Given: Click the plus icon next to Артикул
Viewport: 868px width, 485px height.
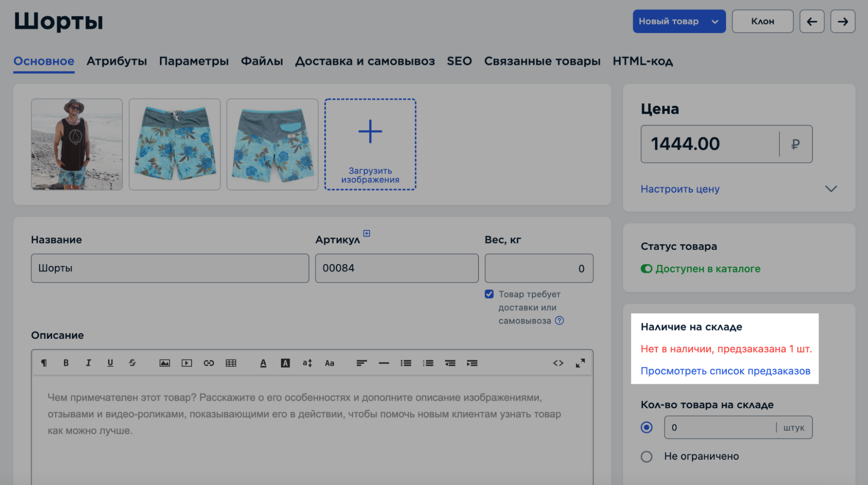Looking at the screenshot, I should click(x=367, y=233).
